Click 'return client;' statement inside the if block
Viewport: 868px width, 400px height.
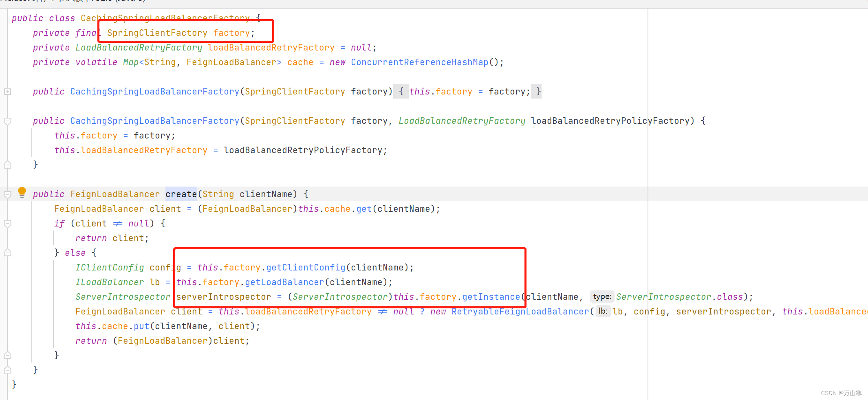pyautogui.click(x=112, y=238)
